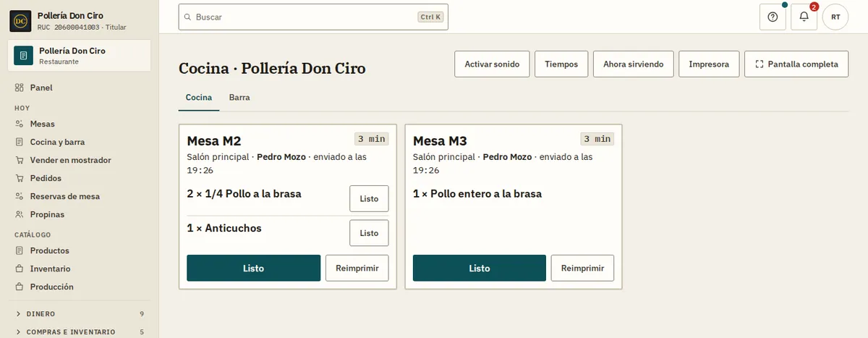Switch to the Barra tab
Screen dimensions: 868x338
click(239, 97)
